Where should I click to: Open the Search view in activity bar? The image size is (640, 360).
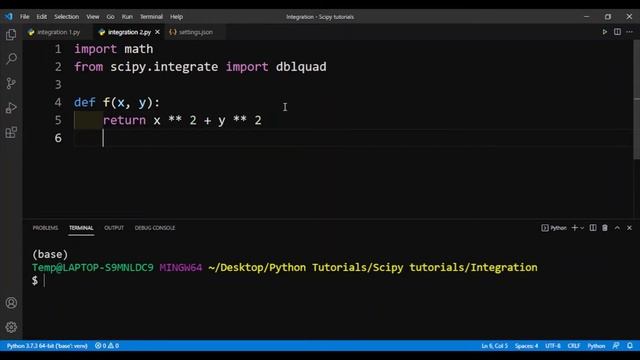[x=11, y=59]
